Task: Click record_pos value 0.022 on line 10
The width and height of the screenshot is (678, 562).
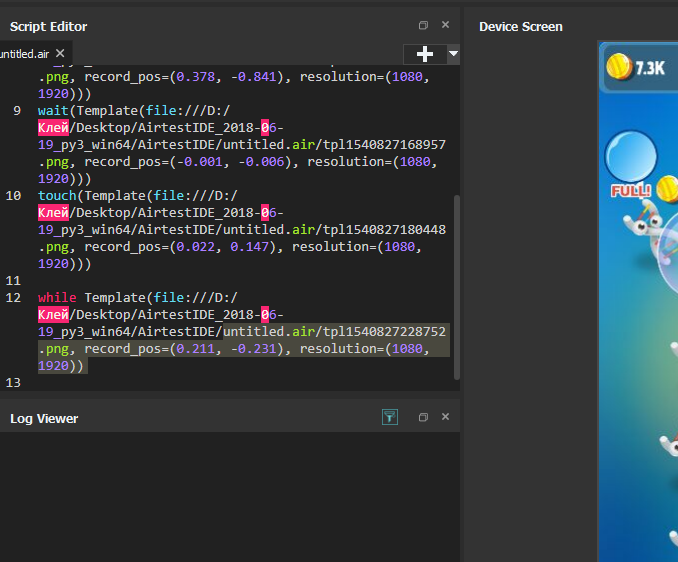Action: [195, 247]
